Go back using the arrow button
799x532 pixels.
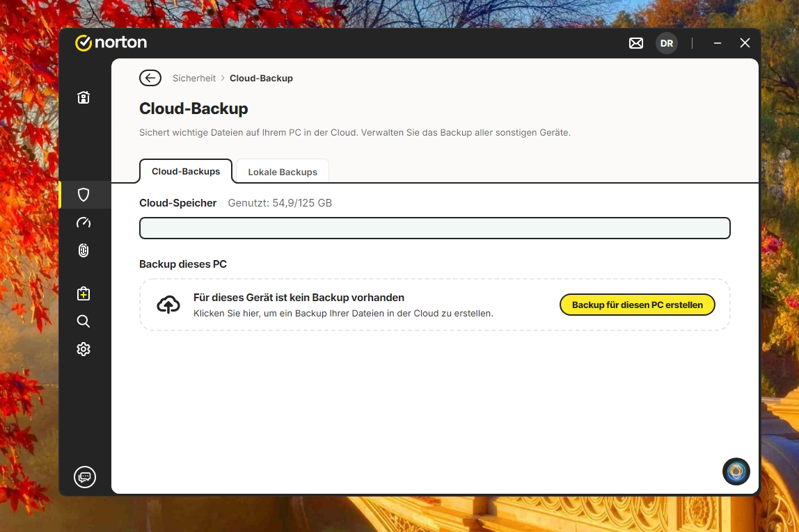point(150,78)
